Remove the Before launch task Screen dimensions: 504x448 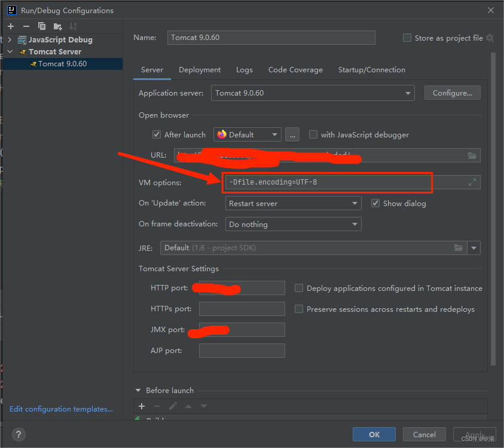(157, 406)
